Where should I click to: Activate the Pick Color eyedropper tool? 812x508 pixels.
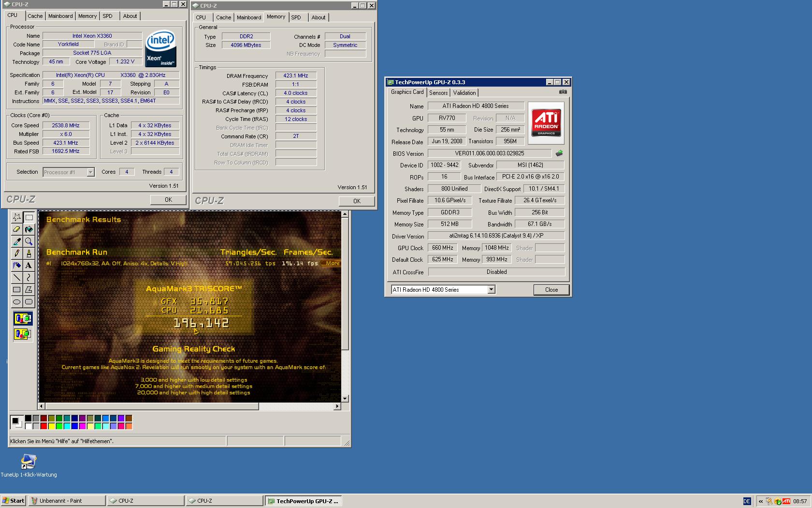pos(17,241)
